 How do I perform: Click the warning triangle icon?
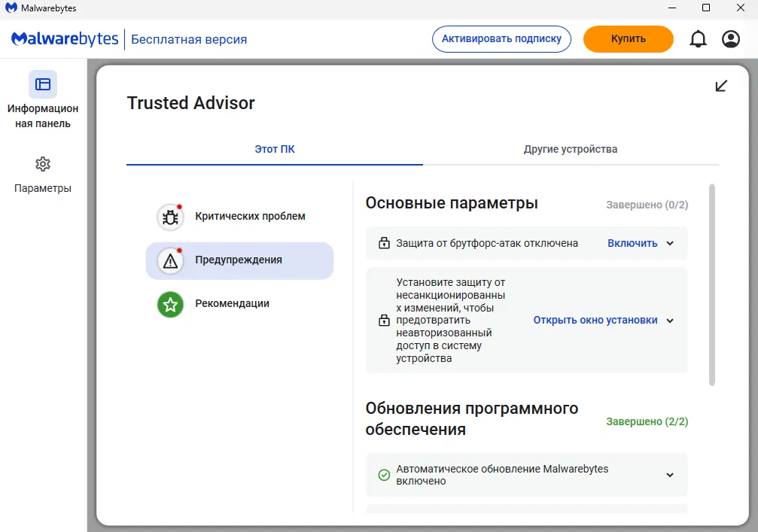(x=170, y=261)
